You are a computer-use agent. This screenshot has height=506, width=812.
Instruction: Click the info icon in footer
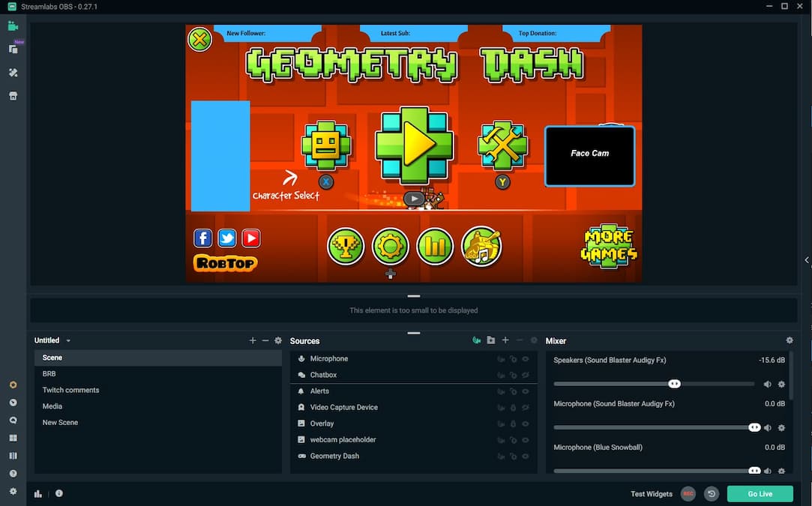(x=59, y=493)
